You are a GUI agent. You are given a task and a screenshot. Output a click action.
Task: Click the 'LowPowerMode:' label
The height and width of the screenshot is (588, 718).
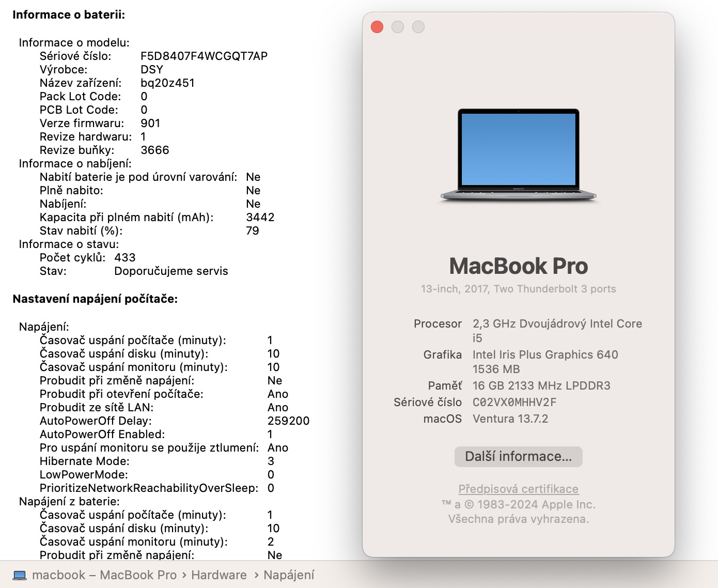coord(84,475)
